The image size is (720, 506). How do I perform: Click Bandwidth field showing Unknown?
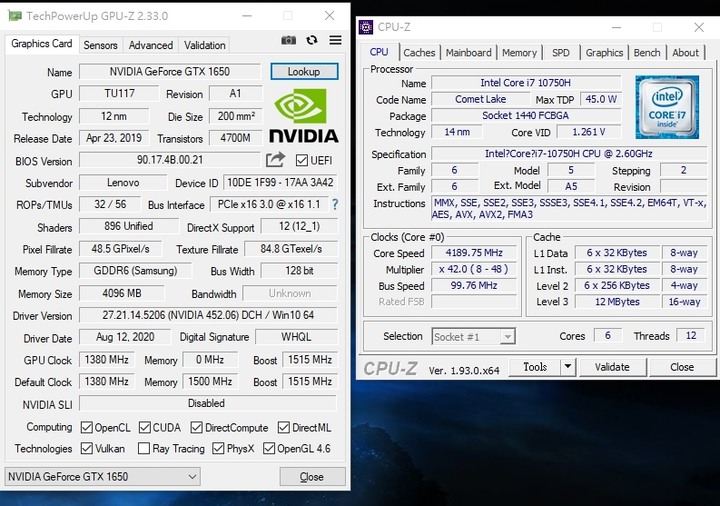click(x=290, y=293)
